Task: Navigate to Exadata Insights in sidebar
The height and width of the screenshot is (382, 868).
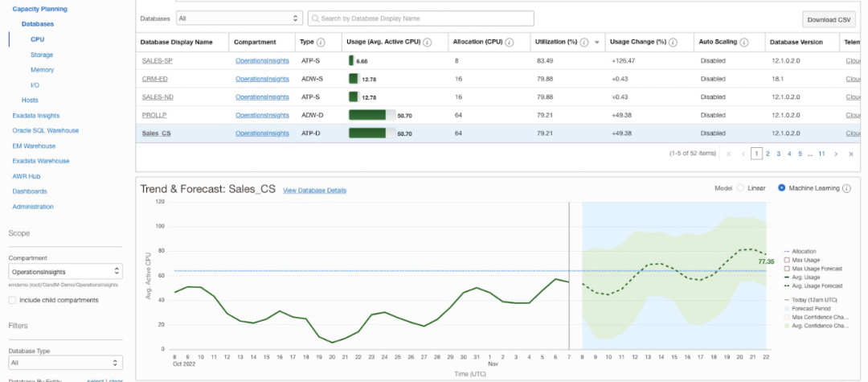Action: (35, 115)
